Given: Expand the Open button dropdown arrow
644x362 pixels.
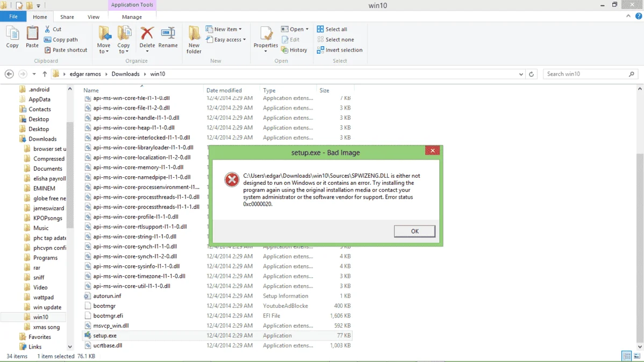Looking at the screenshot, I should (x=307, y=29).
